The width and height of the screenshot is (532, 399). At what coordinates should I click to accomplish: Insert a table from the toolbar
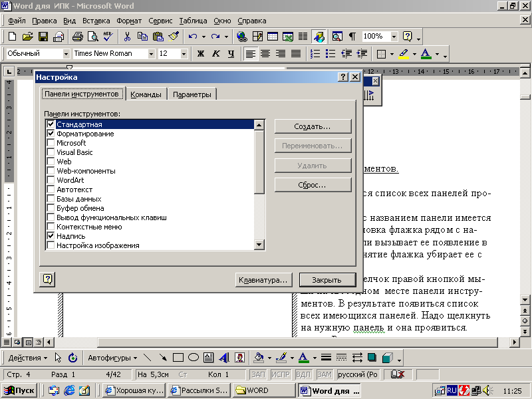point(273,37)
